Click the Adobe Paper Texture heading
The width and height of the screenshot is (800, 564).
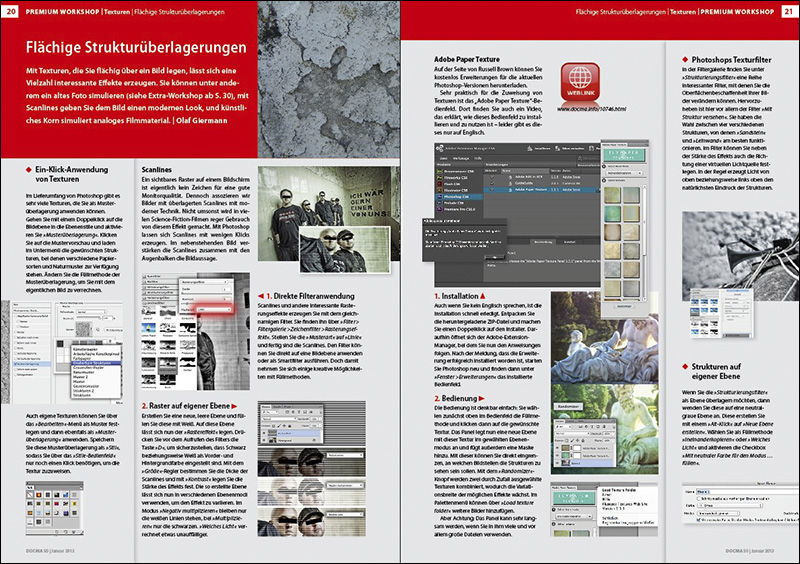[467, 59]
